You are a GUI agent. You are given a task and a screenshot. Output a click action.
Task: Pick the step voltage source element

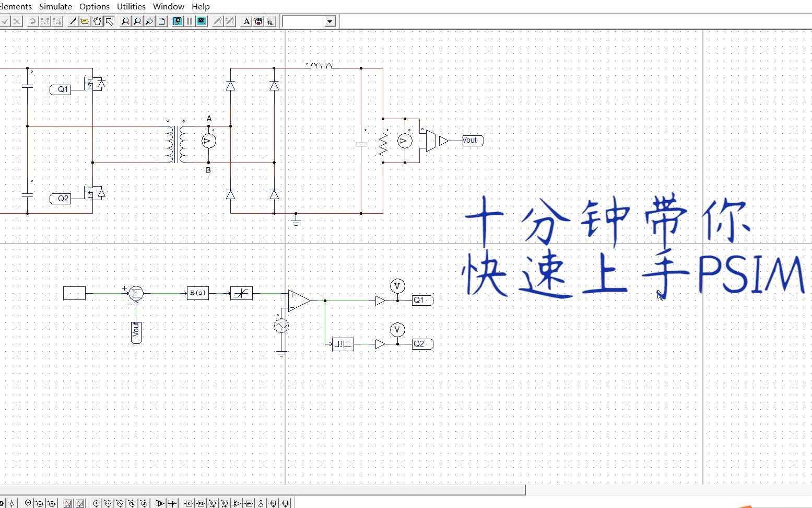144,503
